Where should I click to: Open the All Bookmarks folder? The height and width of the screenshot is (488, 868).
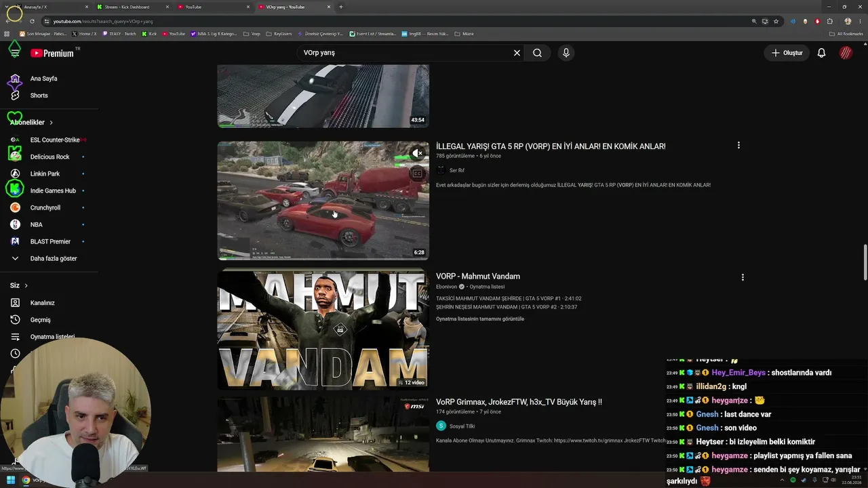(846, 33)
